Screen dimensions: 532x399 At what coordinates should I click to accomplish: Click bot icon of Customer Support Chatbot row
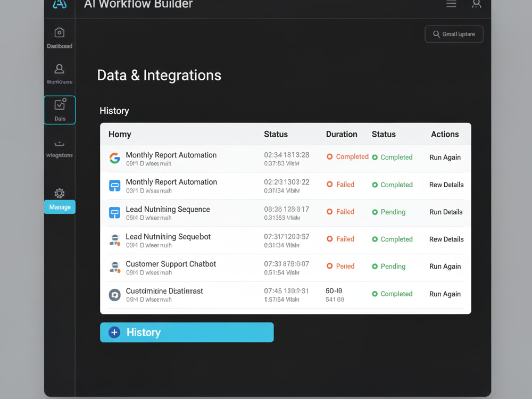(115, 268)
